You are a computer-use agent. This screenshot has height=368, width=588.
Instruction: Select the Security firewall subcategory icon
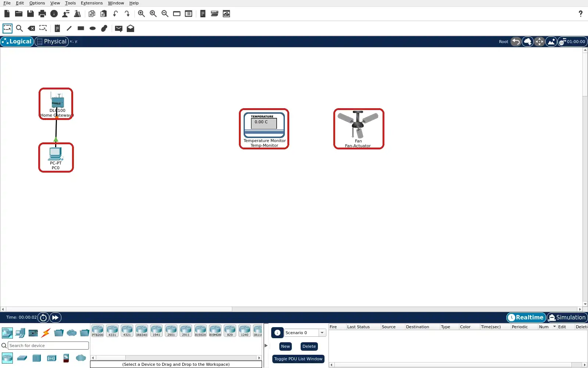tap(66, 358)
